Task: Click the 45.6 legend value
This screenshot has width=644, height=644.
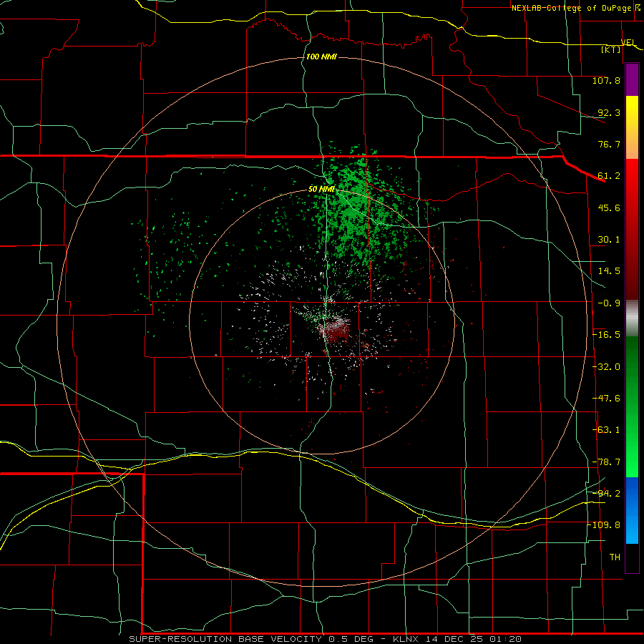Action: 609,208
